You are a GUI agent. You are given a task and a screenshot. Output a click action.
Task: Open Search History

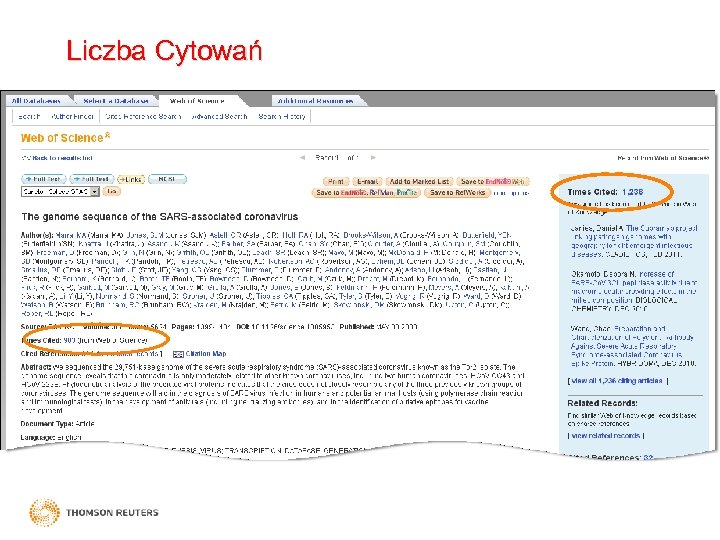(281, 117)
